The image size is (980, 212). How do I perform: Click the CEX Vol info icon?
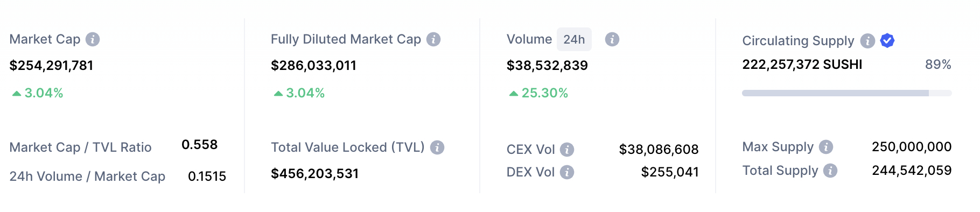point(567,150)
